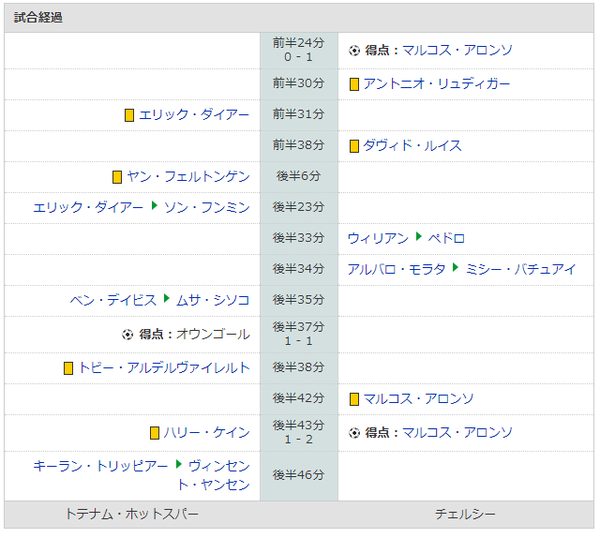Viewport: 600px width, 538px height.
Task: Open ヤン・フェルトンゲン player link
Action: [x=188, y=177]
